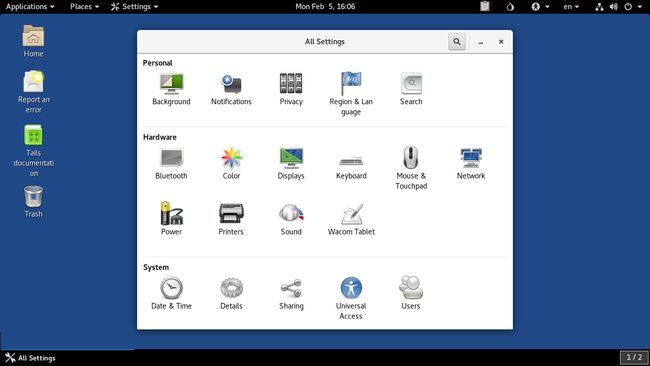
Task: Open the Power settings panel
Action: point(171,219)
